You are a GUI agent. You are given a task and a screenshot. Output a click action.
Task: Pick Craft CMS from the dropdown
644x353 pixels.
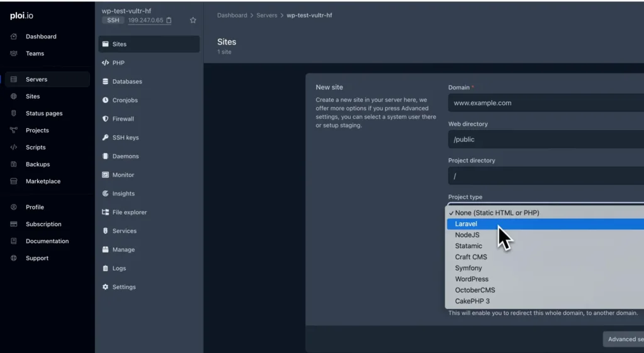[x=545, y=257]
